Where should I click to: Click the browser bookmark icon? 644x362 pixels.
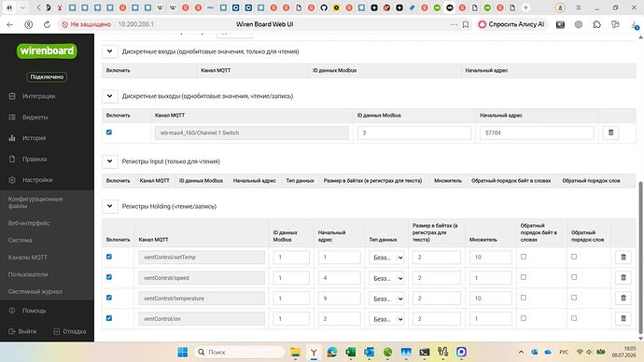click(466, 24)
